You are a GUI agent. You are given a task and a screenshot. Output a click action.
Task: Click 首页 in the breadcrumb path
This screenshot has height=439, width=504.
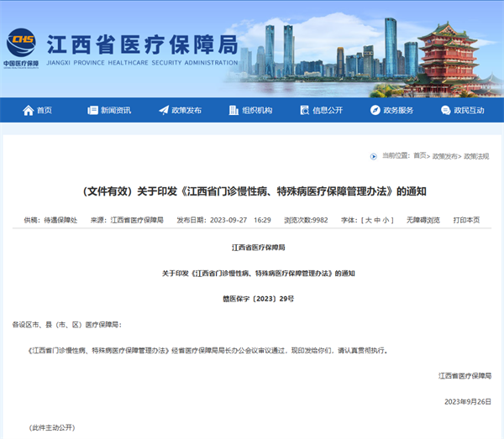[x=419, y=156]
